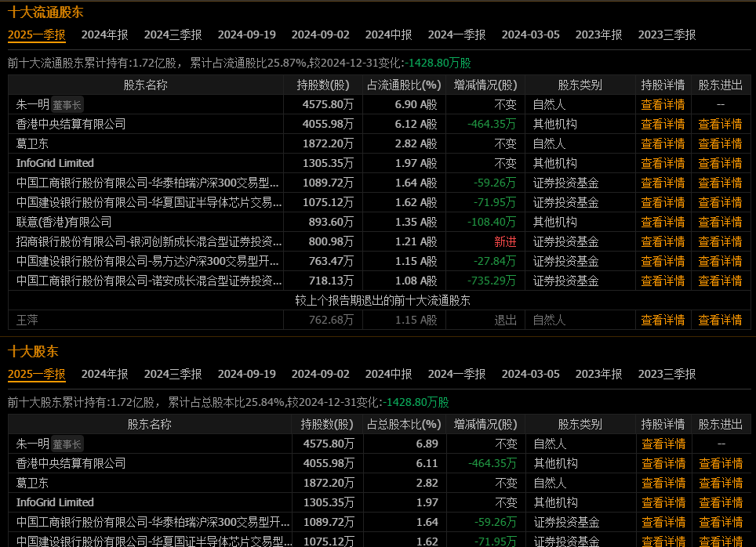Screen dimensions: 756x547
Task: Open 持股详情 for 华泰柏瑞沪深300 row in 流通股东 table
Action: pyautogui.click(x=663, y=183)
